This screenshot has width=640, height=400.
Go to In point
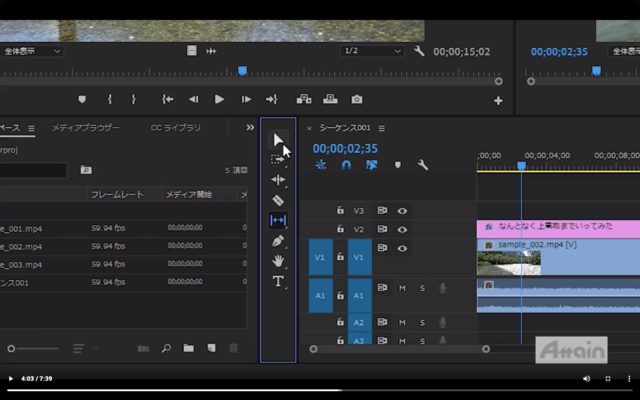coord(167,99)
